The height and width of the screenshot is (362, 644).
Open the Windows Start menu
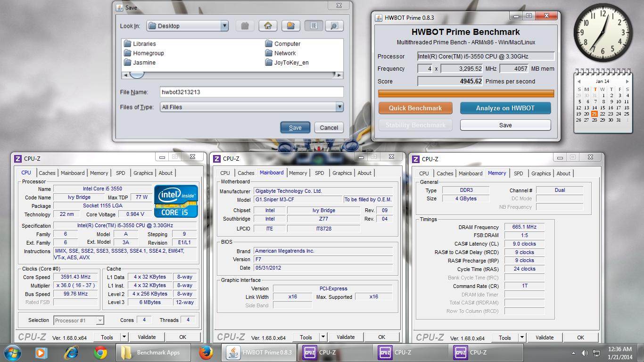(x=12, y=353)
